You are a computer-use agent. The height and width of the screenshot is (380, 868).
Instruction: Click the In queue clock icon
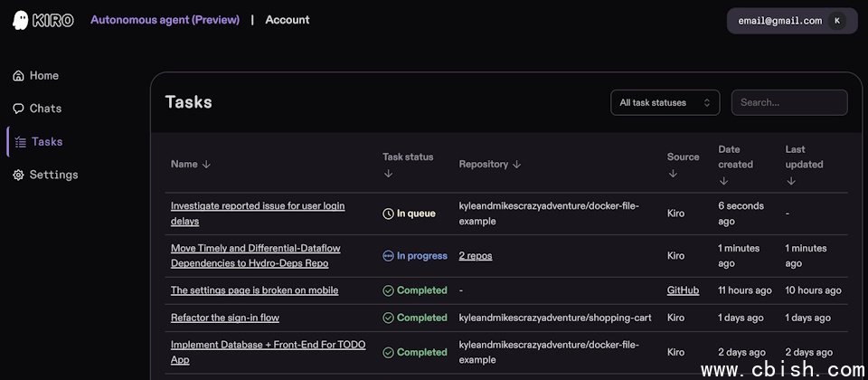388,214
